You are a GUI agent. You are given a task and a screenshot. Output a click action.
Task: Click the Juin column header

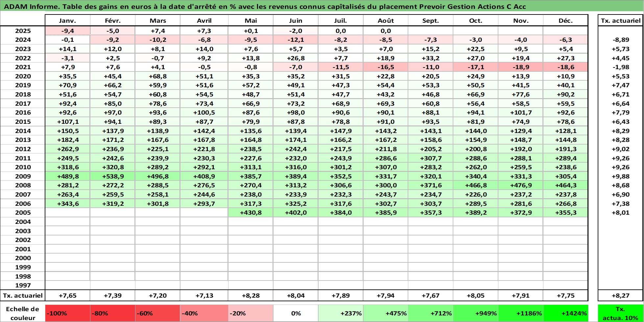tap(296, 20)
